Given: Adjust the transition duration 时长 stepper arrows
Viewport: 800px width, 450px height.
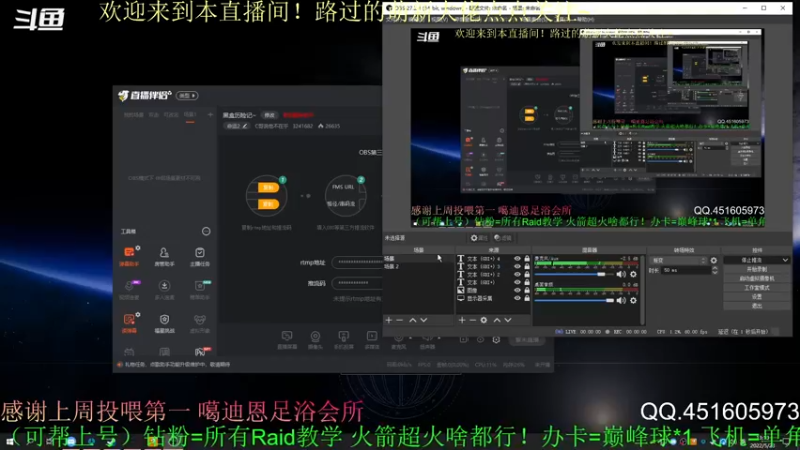Looking at the screenshot, I should pyautogui.click(x=714, y=270).
